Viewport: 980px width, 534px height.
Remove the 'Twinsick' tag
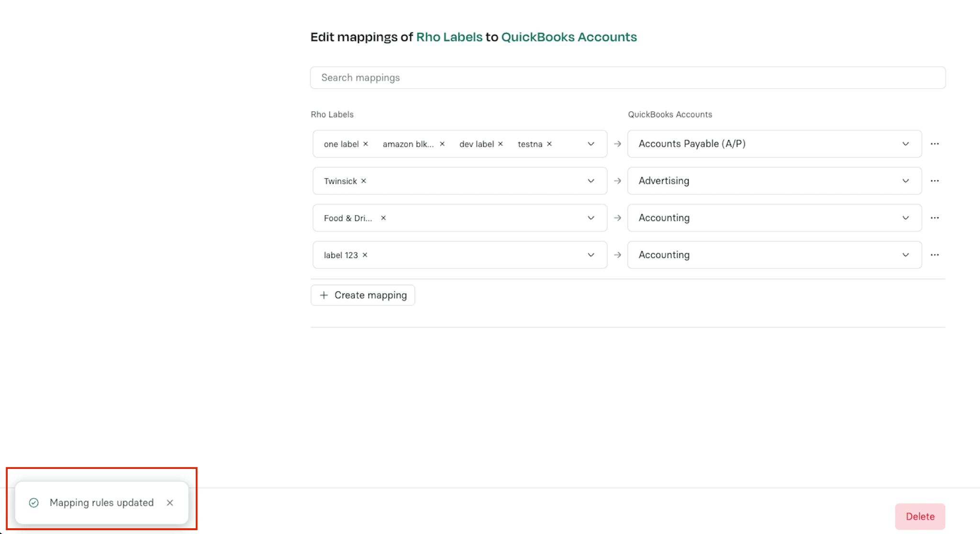tap(364, 181)
